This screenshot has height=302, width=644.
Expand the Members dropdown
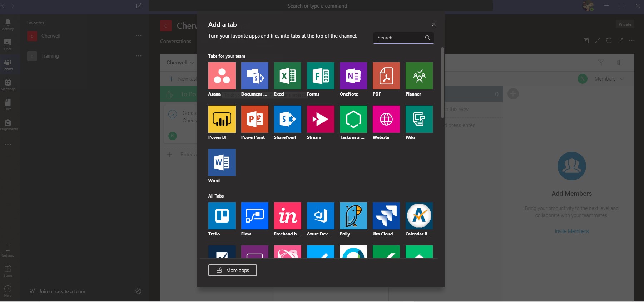[x=609, y=79]
